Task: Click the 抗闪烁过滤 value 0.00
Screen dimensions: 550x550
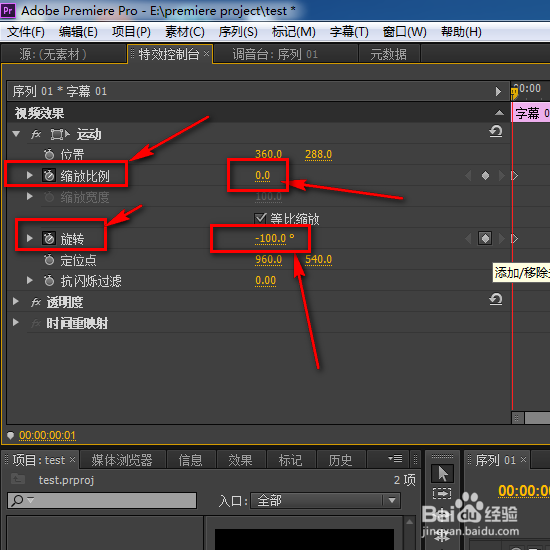Action: click(x=266, y=280)
